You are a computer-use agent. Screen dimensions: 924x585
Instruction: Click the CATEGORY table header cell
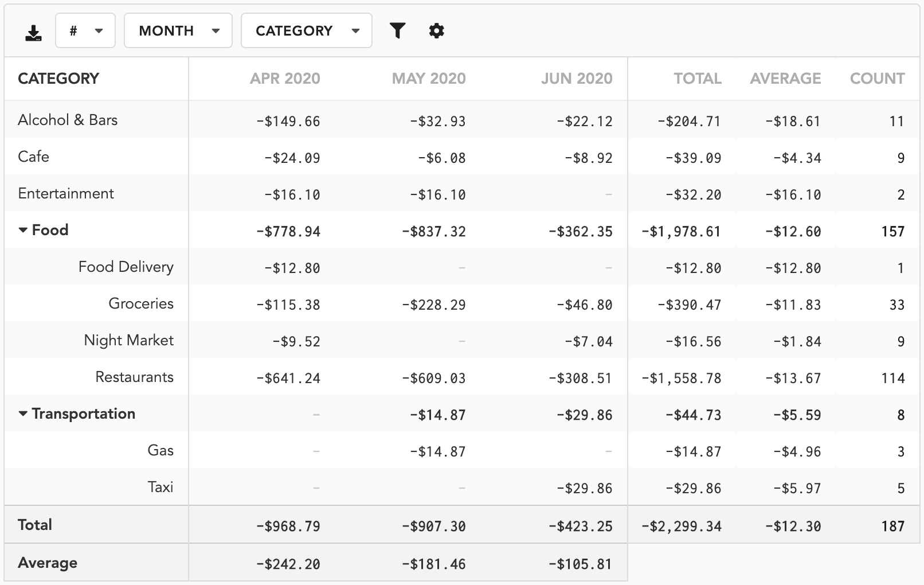[58, 79]
